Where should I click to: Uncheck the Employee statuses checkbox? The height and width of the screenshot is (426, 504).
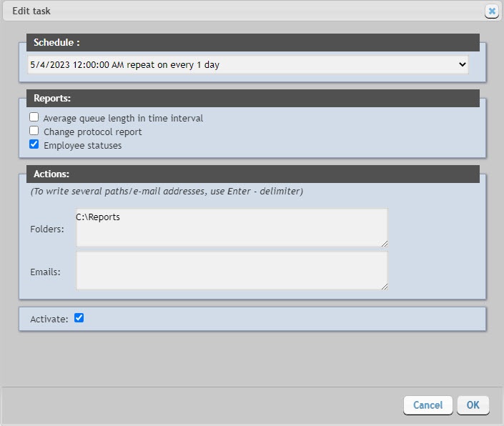(x=34, y=144)
